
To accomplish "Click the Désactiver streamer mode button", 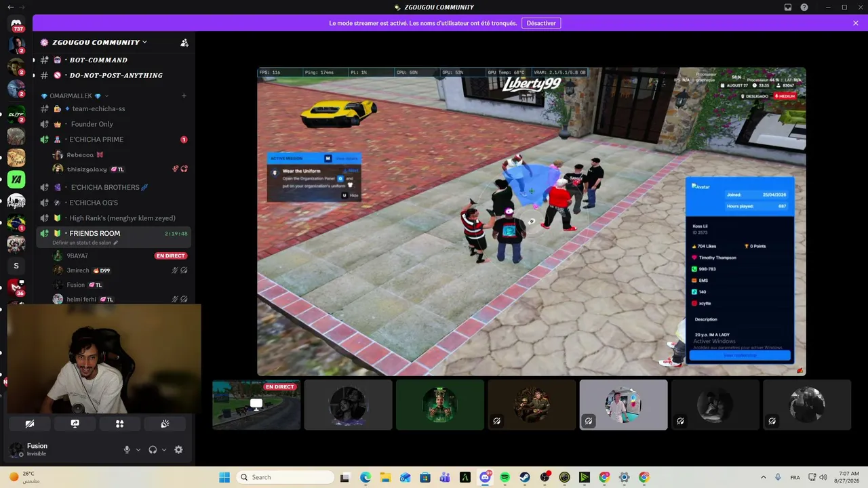I will (x=541, y=23).
